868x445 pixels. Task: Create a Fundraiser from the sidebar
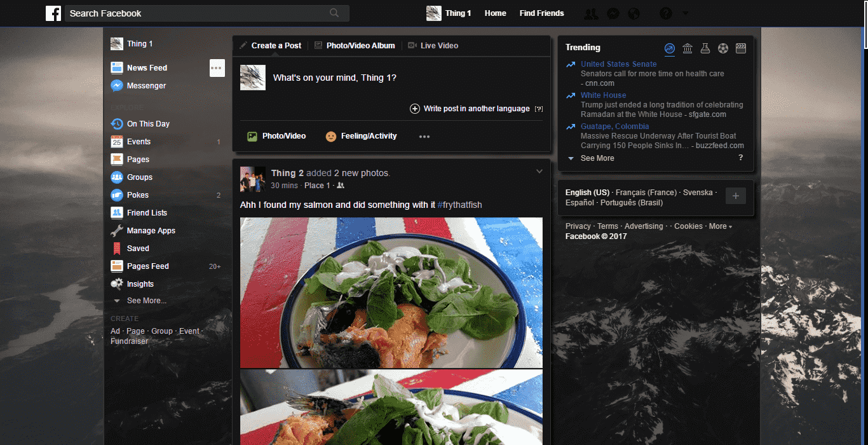(129, 341)
